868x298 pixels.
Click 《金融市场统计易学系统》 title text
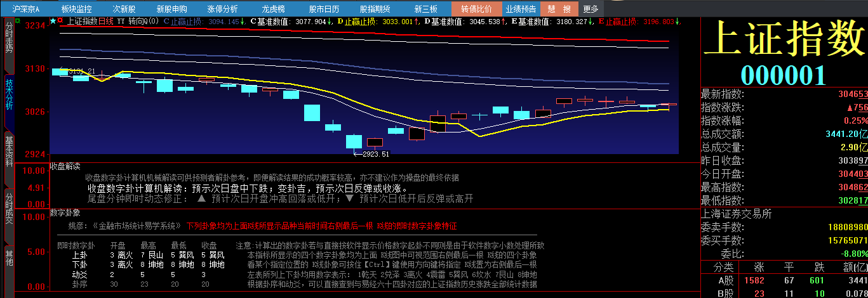136,226
